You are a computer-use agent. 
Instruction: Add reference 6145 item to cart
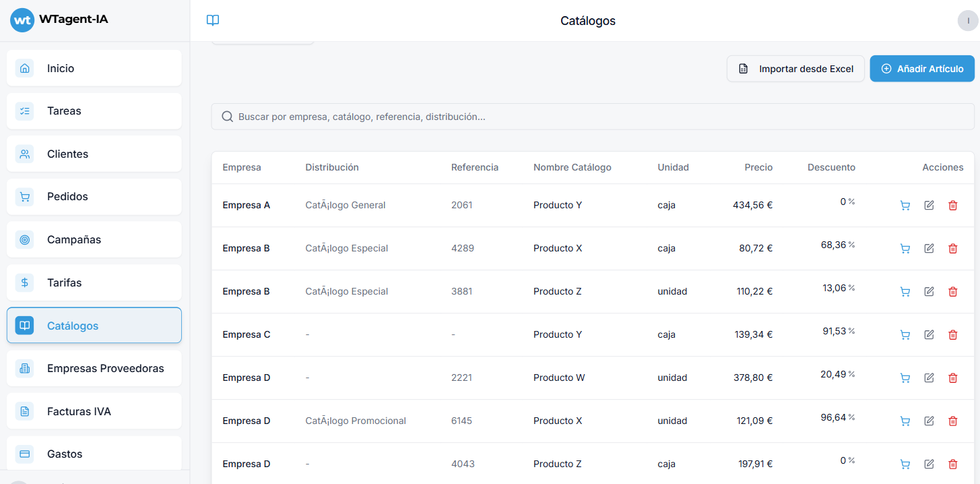coord(905,421)
